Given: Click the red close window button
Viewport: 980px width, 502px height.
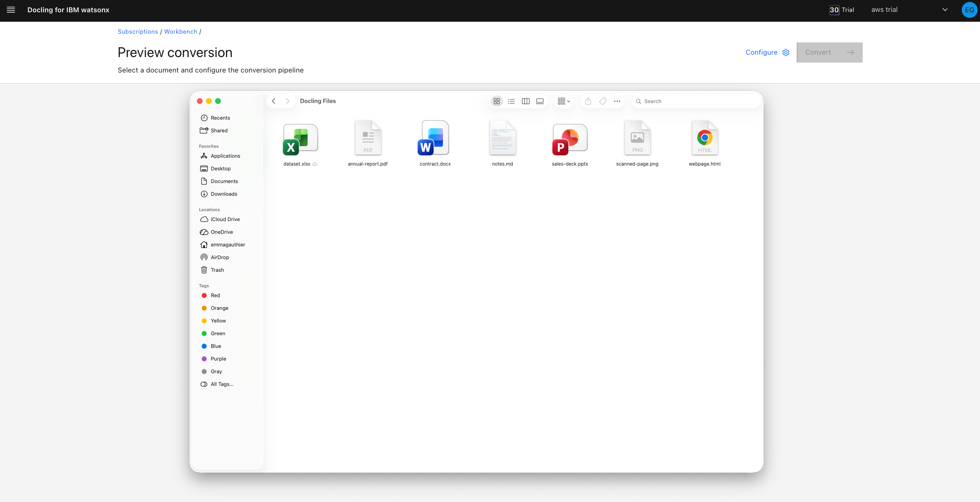Looking at the screenshot, I should click(x=200, y=101).
